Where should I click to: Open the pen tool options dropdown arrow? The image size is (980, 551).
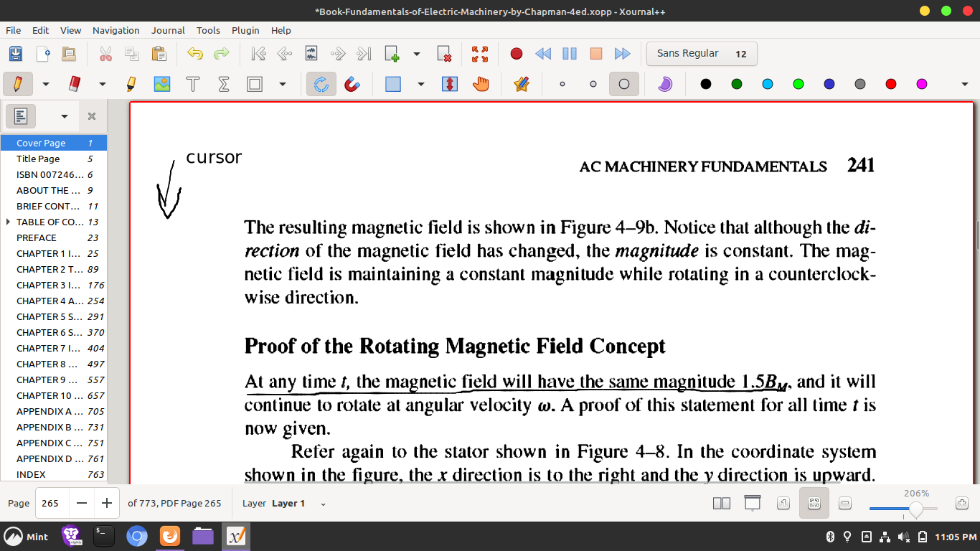[46, 84]
